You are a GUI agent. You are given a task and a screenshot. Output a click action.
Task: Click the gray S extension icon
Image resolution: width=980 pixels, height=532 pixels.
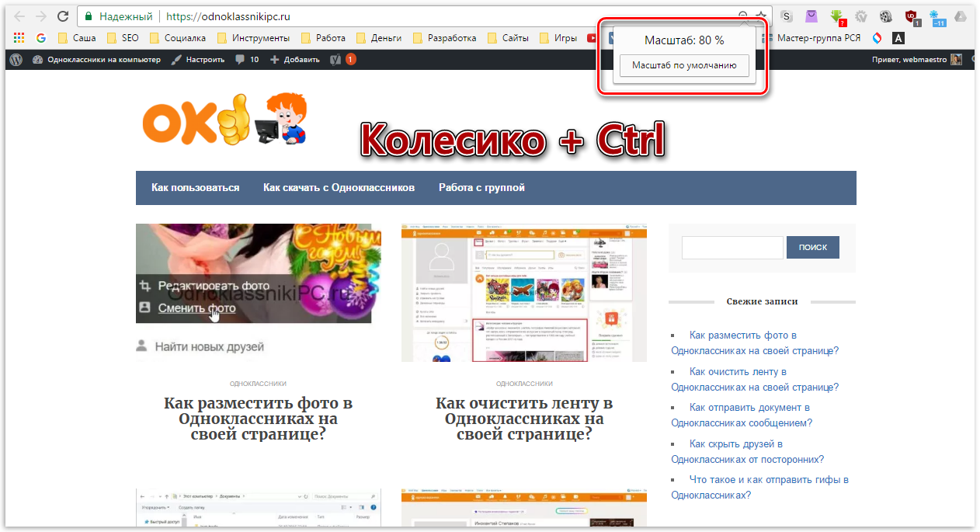[x=787, y=16]
